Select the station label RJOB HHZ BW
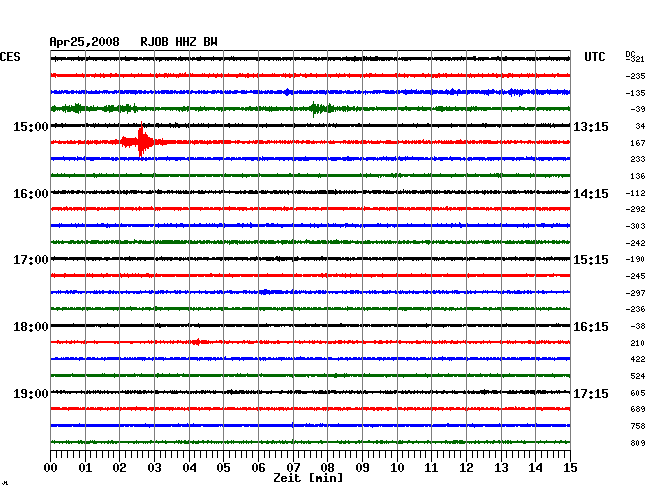The image size is (650, 494). coord(179,42)
